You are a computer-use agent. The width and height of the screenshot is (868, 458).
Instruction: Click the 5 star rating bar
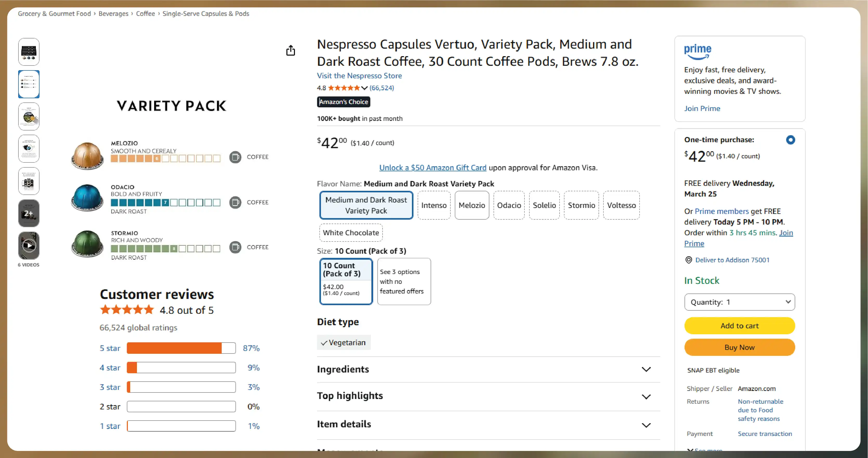pos(181,348)
